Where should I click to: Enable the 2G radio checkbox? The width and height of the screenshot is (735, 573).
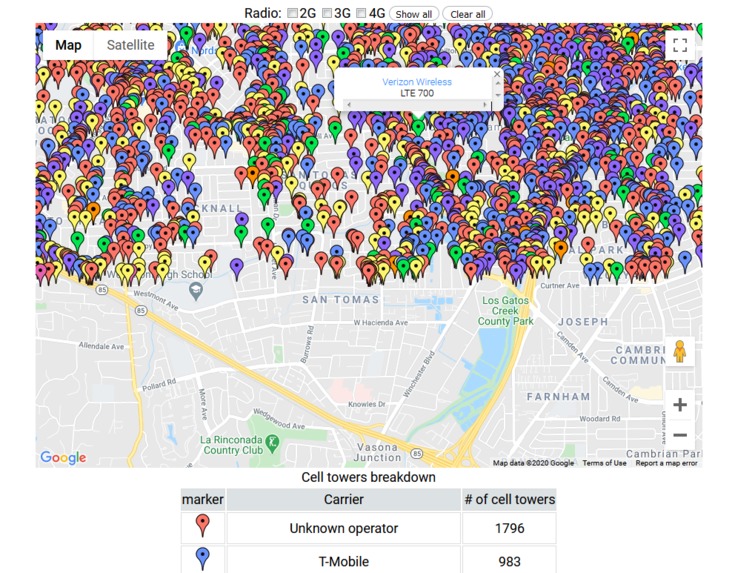292,13
